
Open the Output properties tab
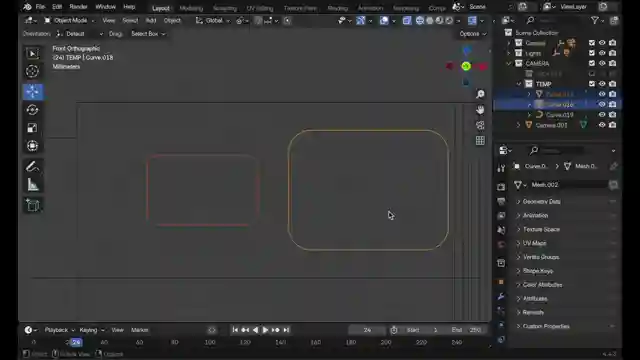coord(501,202)
